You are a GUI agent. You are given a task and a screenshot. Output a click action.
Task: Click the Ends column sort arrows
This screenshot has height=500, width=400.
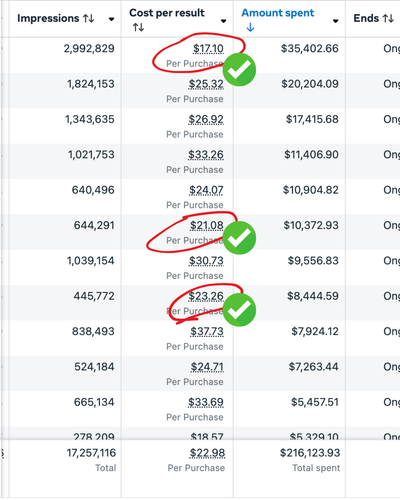coord(388,18)
